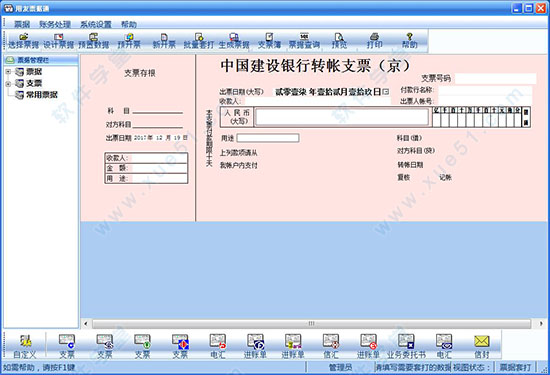
Task: Click the 用途 input field on the check
Action: [268, 138]
